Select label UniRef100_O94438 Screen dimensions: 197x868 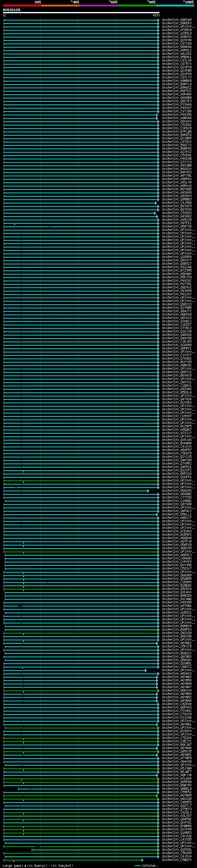(177, 761)
